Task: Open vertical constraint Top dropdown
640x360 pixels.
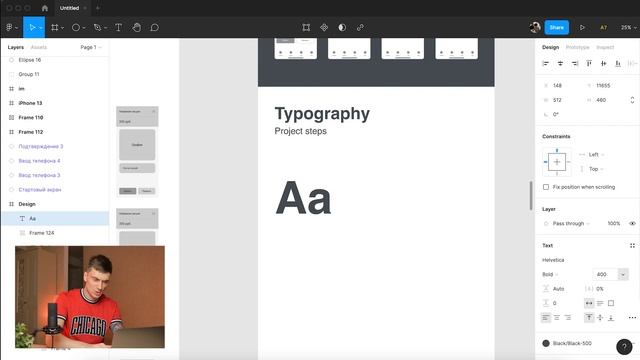Action: 596,169
